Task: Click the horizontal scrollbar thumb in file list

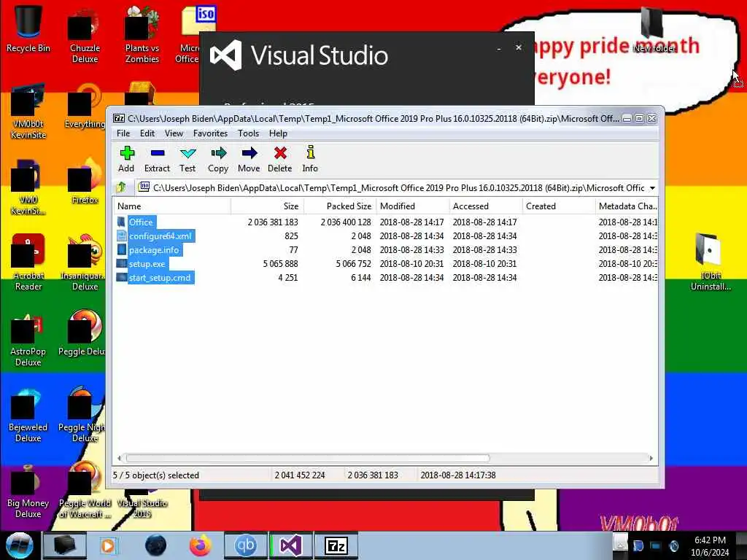Action: (307, 458)
